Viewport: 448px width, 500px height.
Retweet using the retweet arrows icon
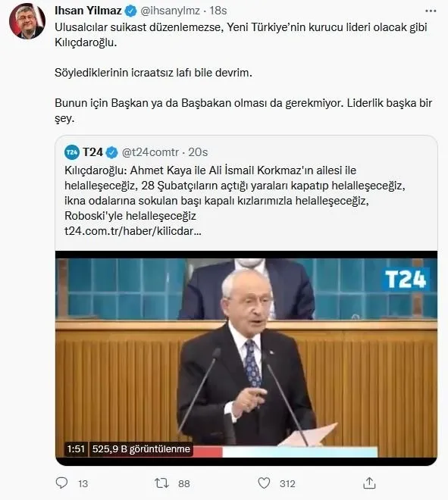[161, 483]
